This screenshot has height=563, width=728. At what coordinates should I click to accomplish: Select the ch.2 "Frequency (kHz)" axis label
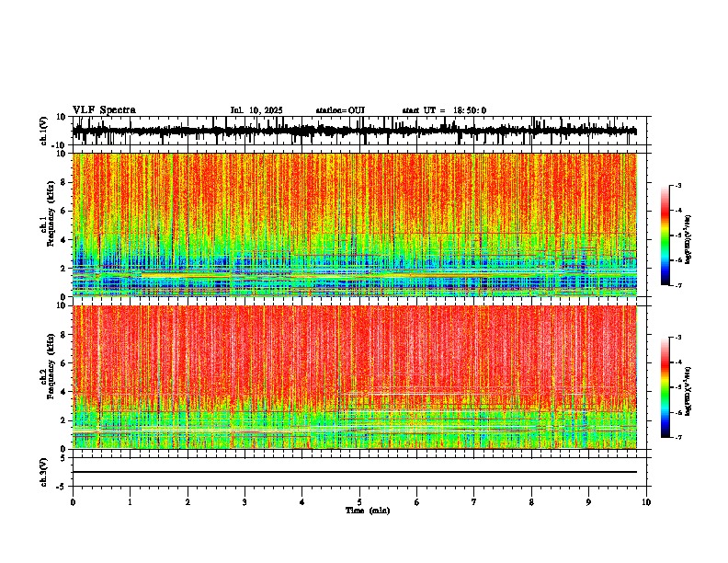click(x=51, y=366)
